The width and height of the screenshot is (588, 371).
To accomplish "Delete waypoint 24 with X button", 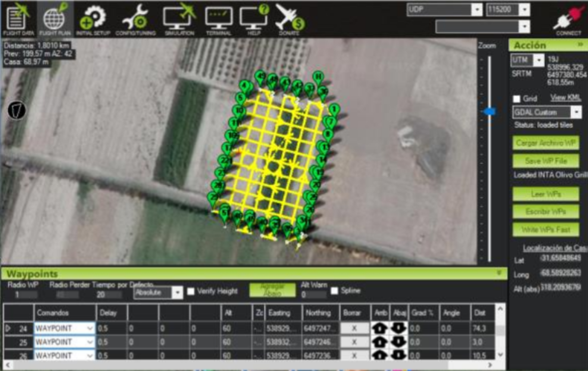I will [x=354, y=328].
